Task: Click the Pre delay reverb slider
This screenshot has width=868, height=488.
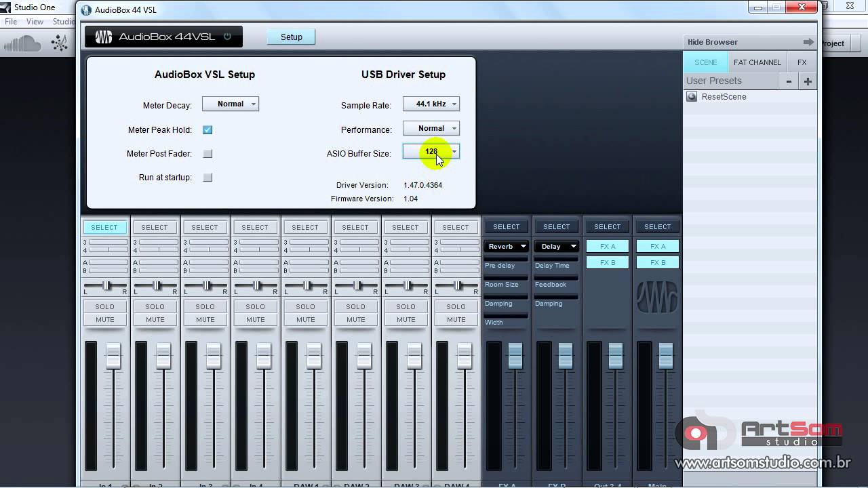Action: point(506,259)
